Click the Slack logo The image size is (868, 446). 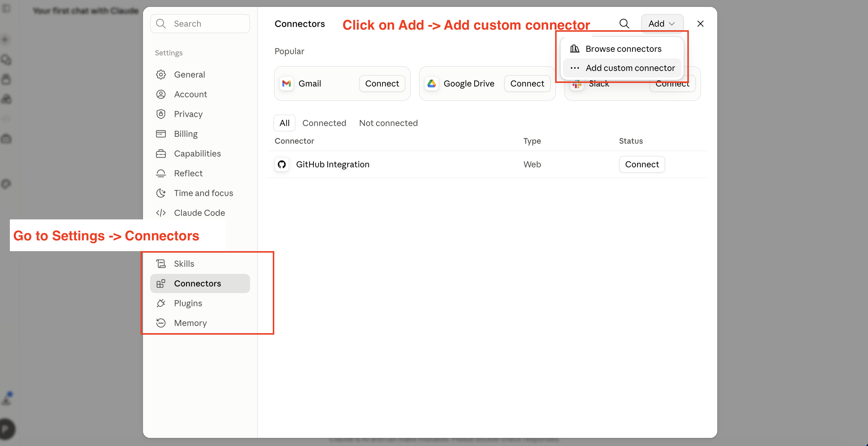coord(577,85)
